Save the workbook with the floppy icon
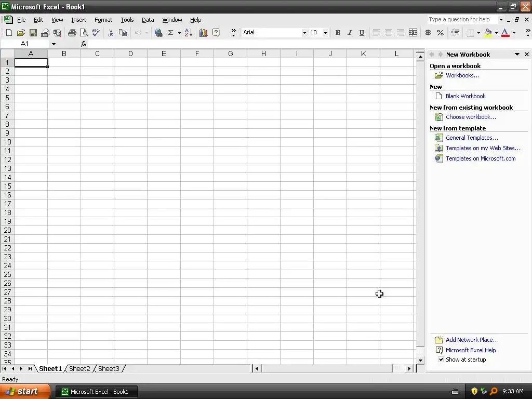532x399 pixels. coord(33,33)
